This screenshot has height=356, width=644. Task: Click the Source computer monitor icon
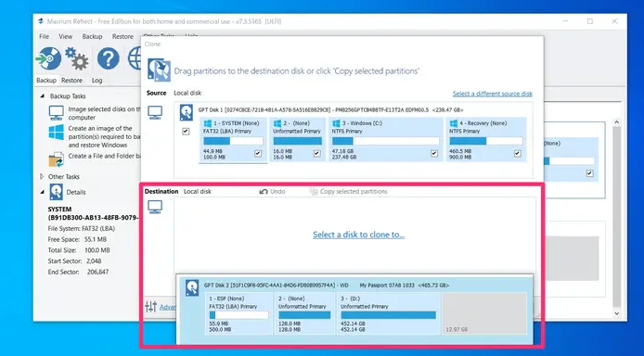pos(155,112)
